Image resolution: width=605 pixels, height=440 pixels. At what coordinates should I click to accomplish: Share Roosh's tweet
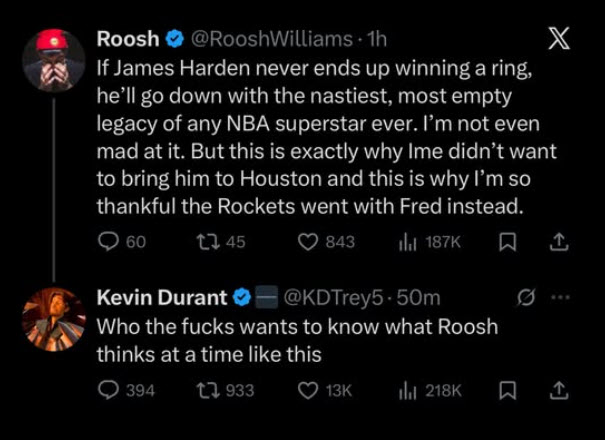click(560, 242)
